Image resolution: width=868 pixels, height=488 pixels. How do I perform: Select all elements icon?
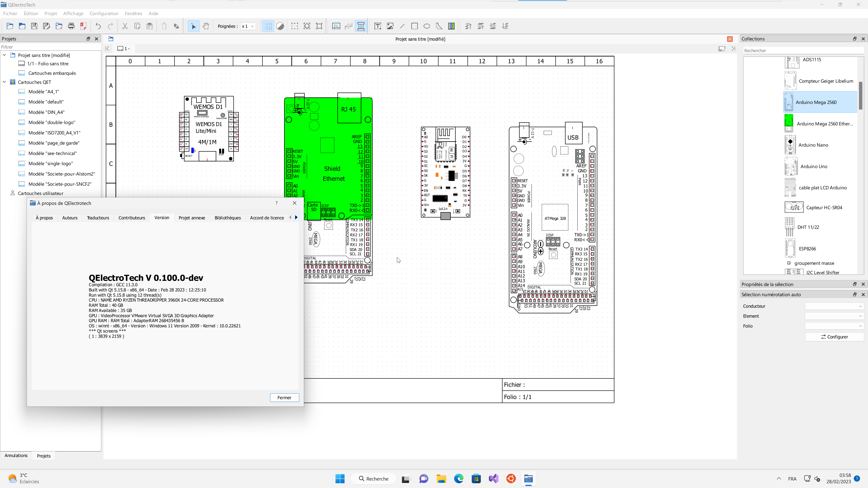[x=295, y=26]
